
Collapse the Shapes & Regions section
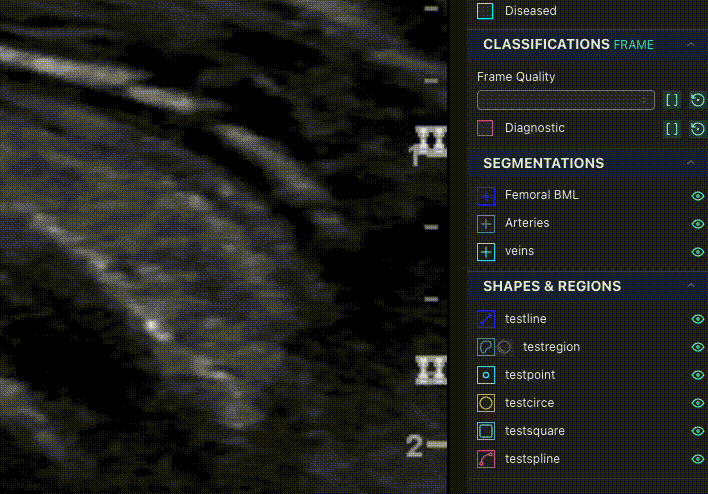[690, 285]
